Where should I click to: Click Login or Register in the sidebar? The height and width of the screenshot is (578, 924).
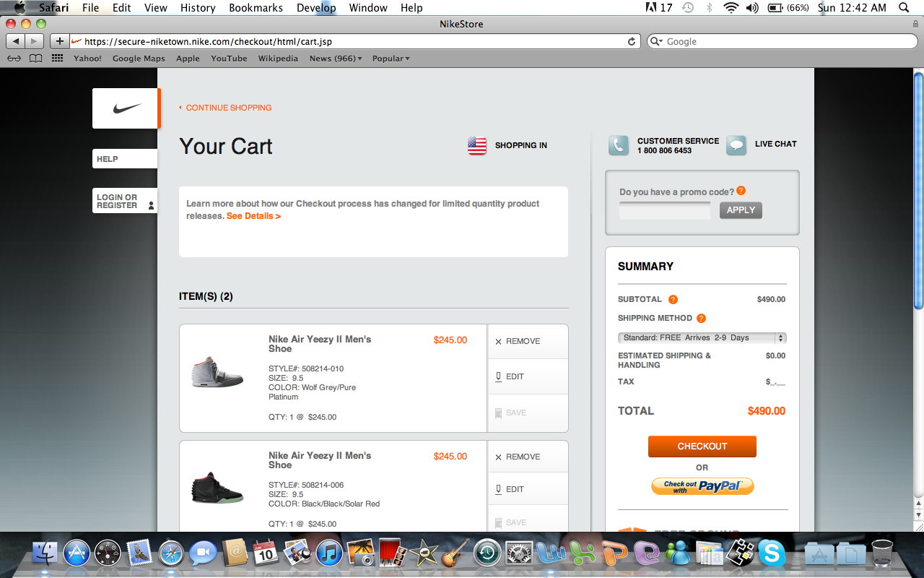pos(125,201)
